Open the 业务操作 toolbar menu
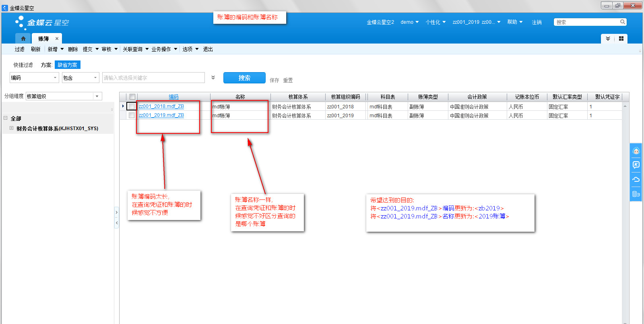This screenshot has width=644, height=324. [164, 49]
